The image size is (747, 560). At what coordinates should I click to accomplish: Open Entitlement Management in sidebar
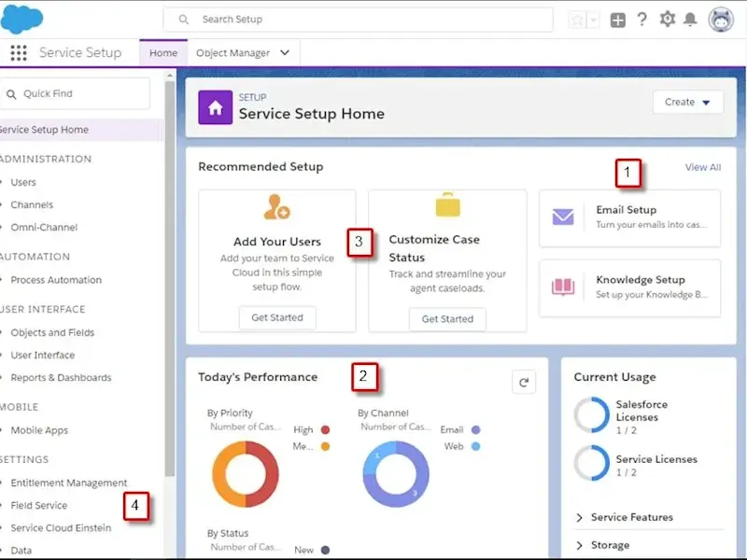69,483
